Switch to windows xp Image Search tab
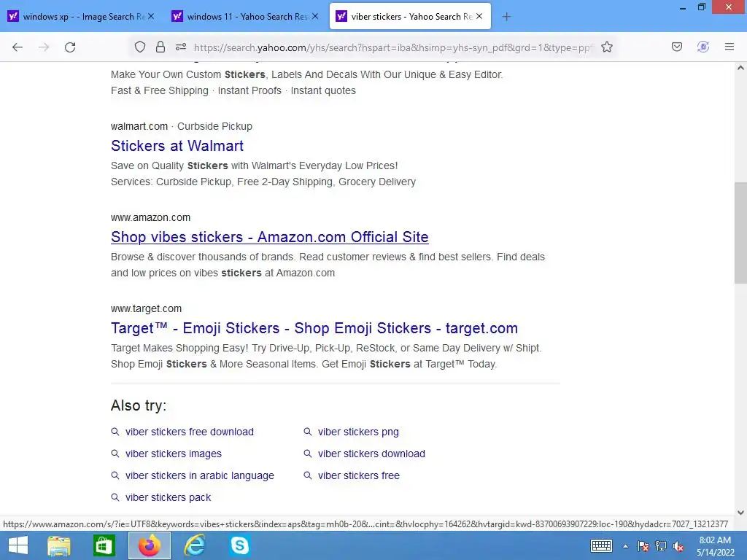Image resolution: width=747 pixels, height=560 pixels. 81,17
